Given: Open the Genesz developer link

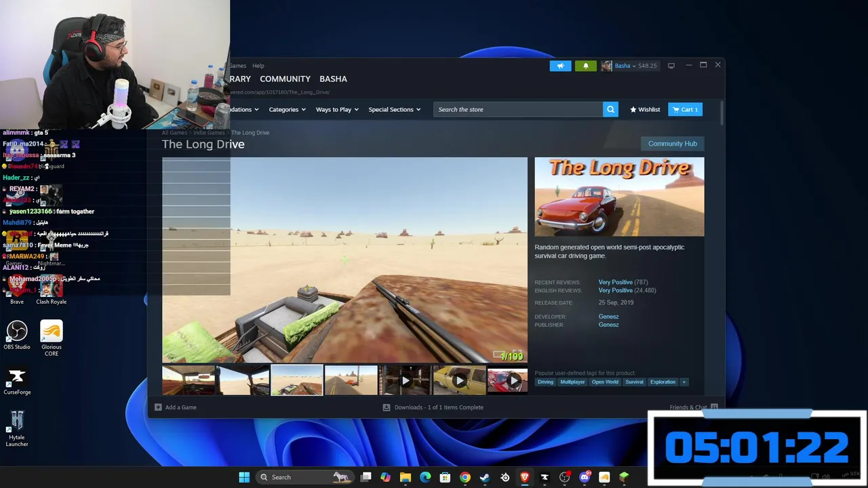Looking at the screenshot, I should click(608, 317).
